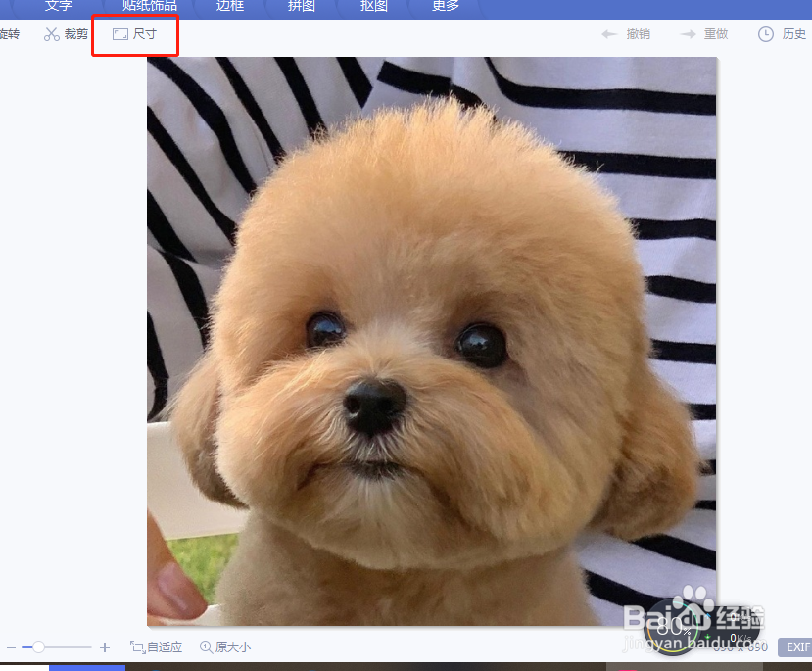
Task: Undo with the 撤销 arrow
Action: coord(626,34)
